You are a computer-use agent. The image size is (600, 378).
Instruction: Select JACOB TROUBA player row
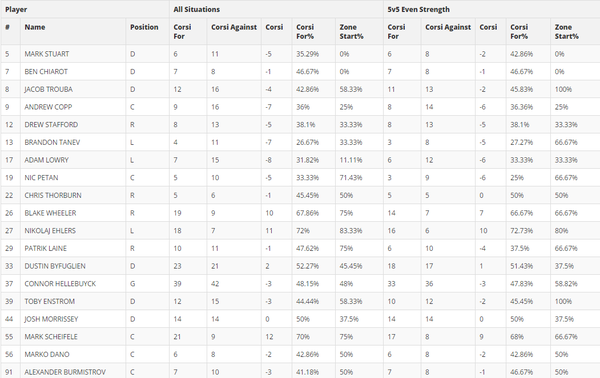click(300, 89)
